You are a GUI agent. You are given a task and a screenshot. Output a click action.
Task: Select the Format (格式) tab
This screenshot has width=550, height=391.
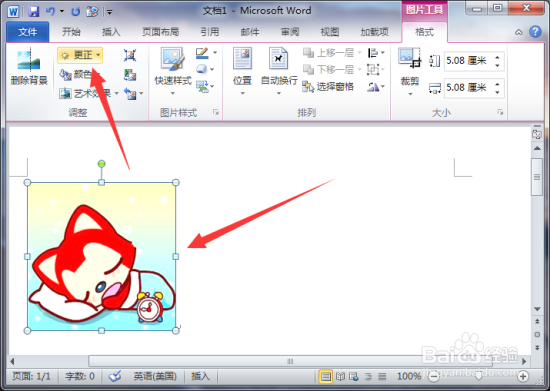pos(424,32)
